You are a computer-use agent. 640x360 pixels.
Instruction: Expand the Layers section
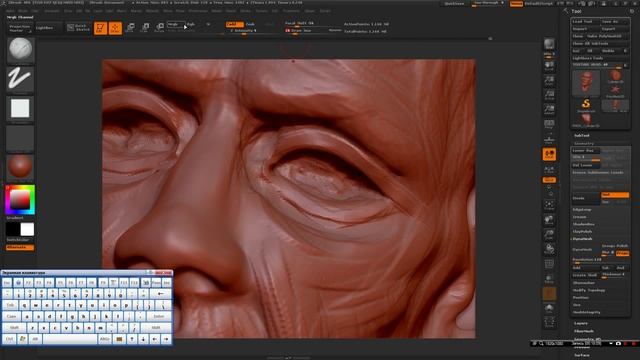click(x=580, y=323)
